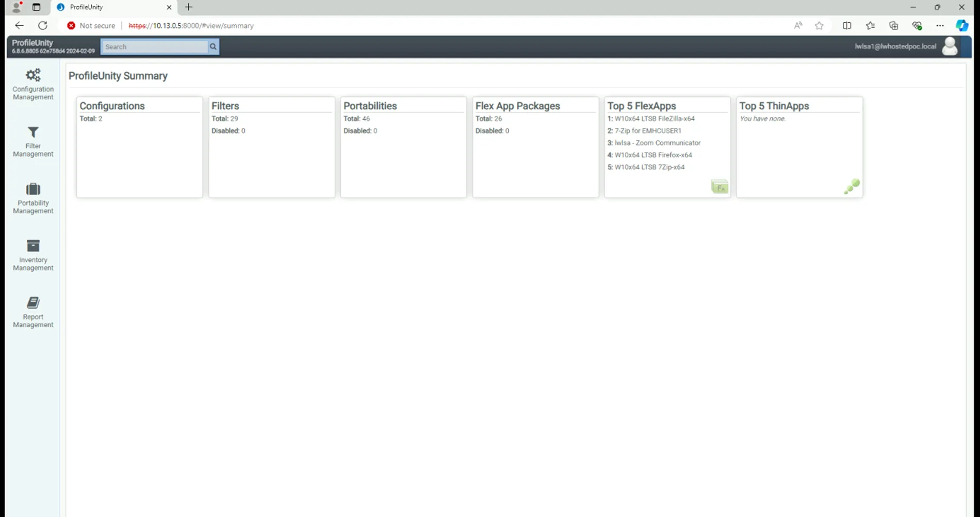Click the search magnifier button
This screenshot has height=517, width=980.
[x=213, y=47]
